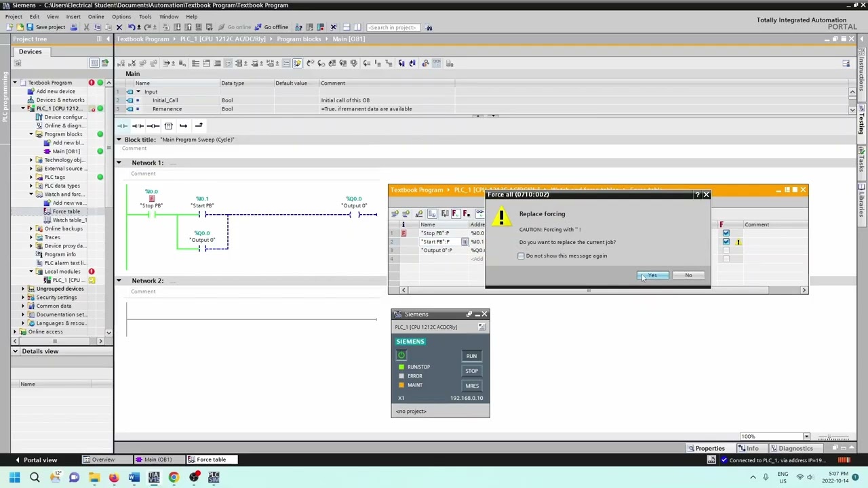Collapse Network 2 disclosure triangle

119,281
